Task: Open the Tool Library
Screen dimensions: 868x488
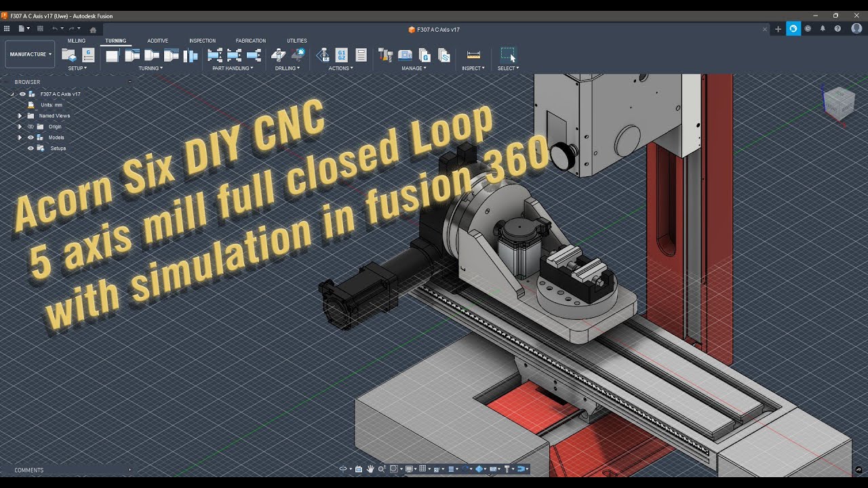Action: (385, 56)
